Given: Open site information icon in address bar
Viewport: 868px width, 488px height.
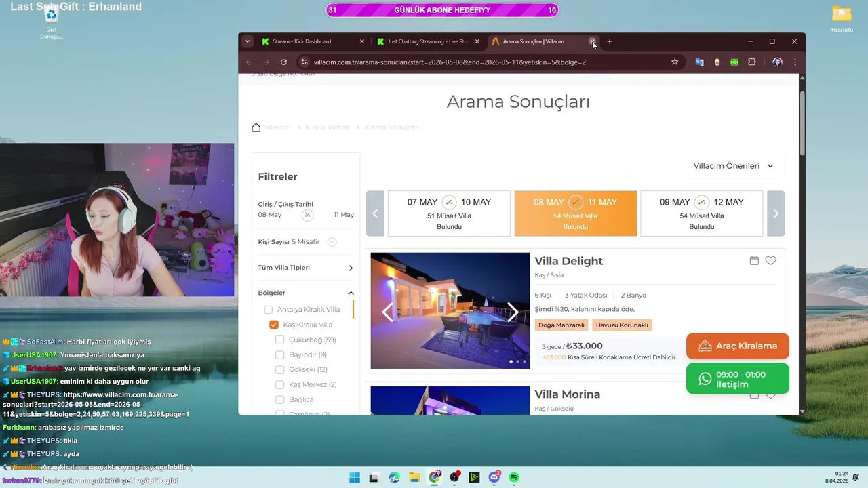Looking at the screenshot, I should [x=304, y=62].
